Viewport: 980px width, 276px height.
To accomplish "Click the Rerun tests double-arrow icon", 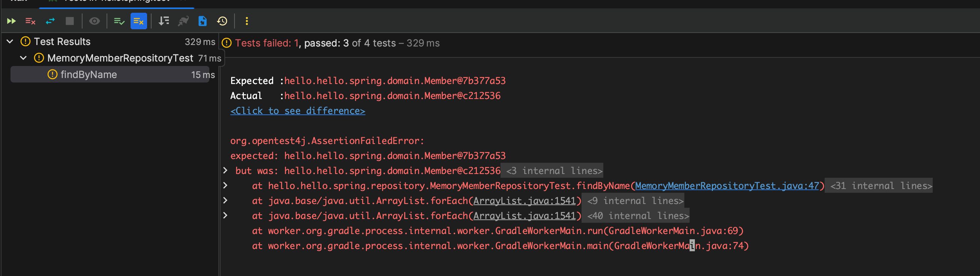I will click(x=11, y=21).
